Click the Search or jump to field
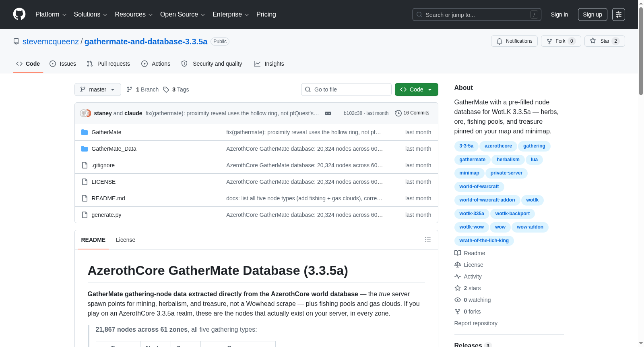Screen dimensions: 644x347 pos(477,15)
